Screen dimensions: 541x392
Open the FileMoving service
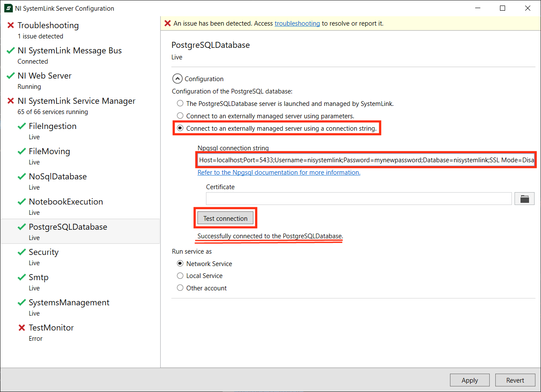click(80, 156)
